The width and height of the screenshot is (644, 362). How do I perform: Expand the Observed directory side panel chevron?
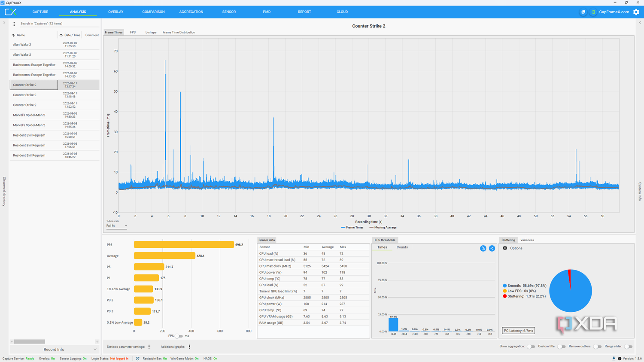[x=4, y=23]
